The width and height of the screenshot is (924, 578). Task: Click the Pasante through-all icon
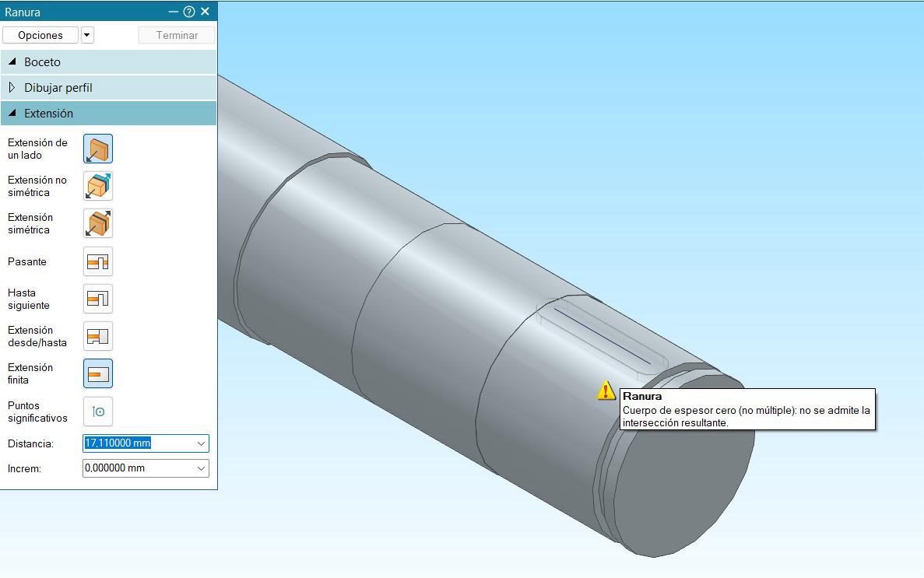tap(98, 261)
